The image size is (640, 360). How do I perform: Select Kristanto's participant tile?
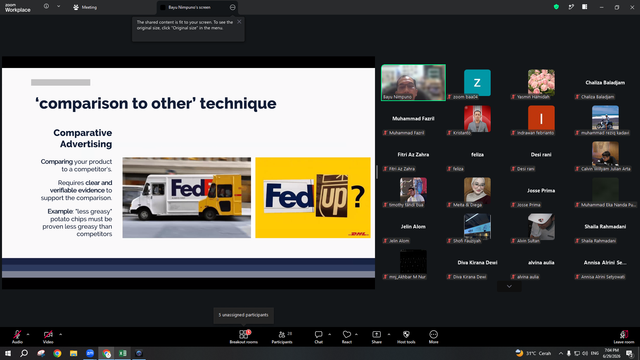coord(477,118)
